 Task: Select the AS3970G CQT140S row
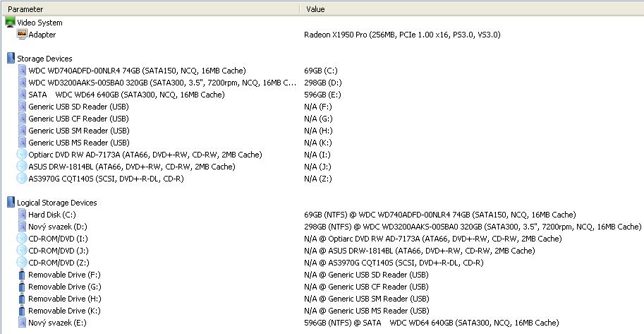coord(106,179)
